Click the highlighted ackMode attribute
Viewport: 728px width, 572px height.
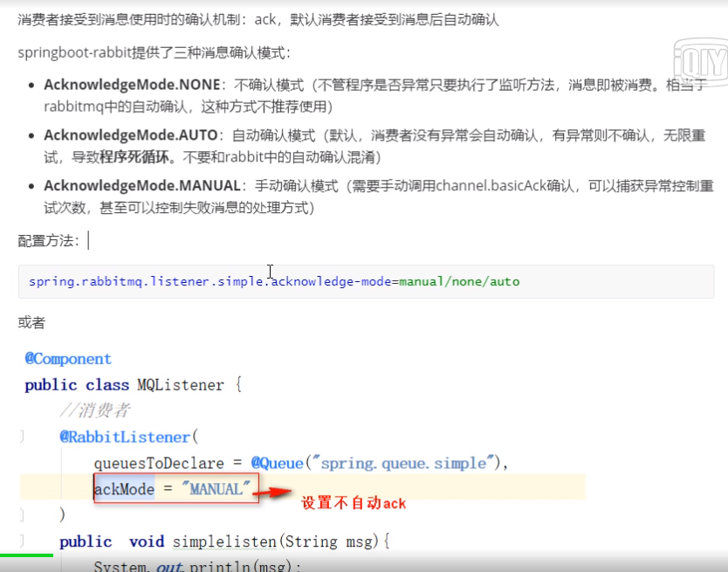point(125,489)
